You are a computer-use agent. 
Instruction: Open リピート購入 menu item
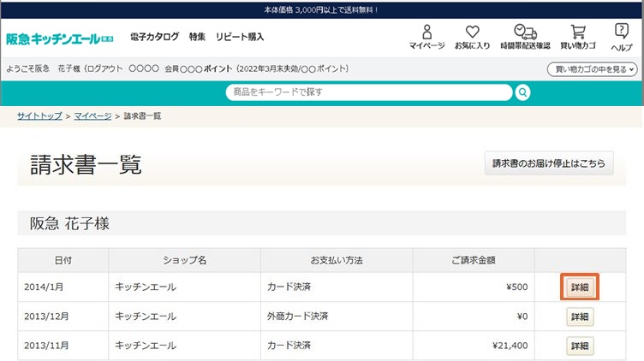pyautogui.click(x=240, y=37)
